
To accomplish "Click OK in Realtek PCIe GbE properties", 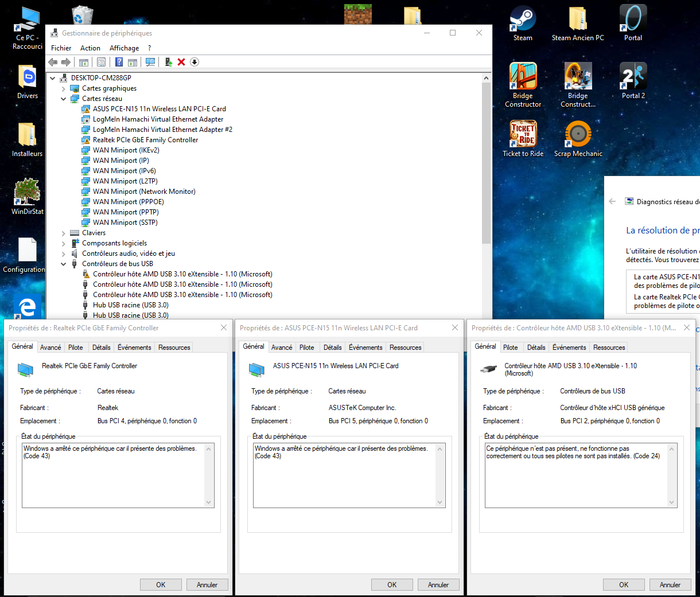I will 161,585.
